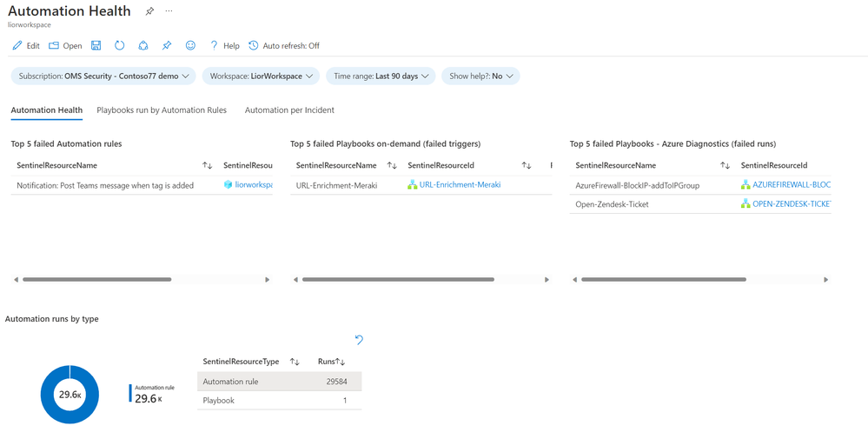The image size is (868, 439).
Task: Click left scroll arrow of Azure Diagnostics table
Action: click(x=574, y=280)
